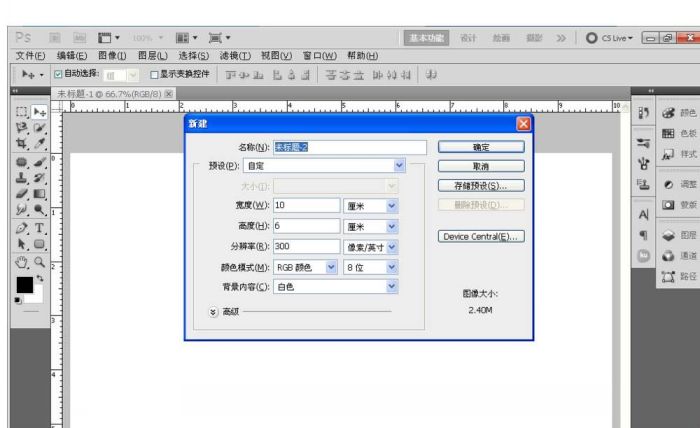The width and height of the screenshot is (700, 428).
Task: Select the Blur tool
Action: [21, 209]
